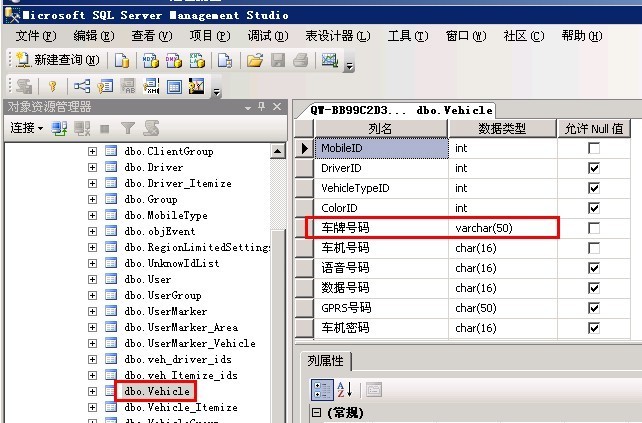Click the Database Engine Query icon
642x423 pixels.
click(x=122, y=61)
